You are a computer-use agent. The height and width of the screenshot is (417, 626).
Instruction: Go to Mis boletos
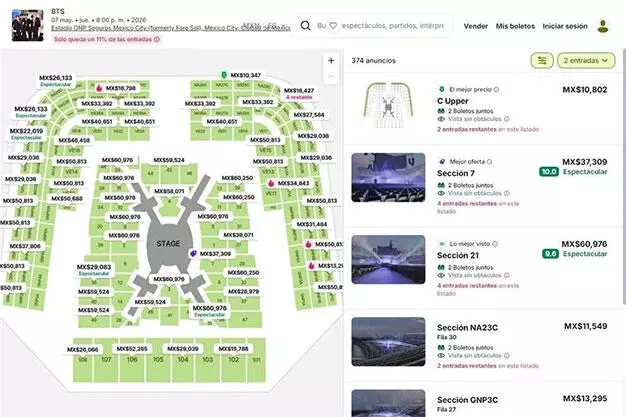pos(514,26)
